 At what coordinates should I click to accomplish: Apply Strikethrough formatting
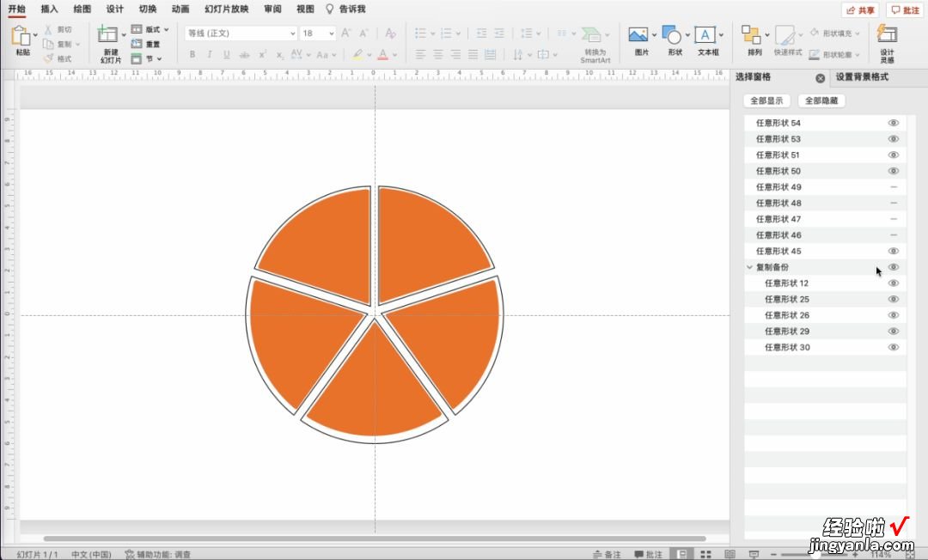point(244,54)
